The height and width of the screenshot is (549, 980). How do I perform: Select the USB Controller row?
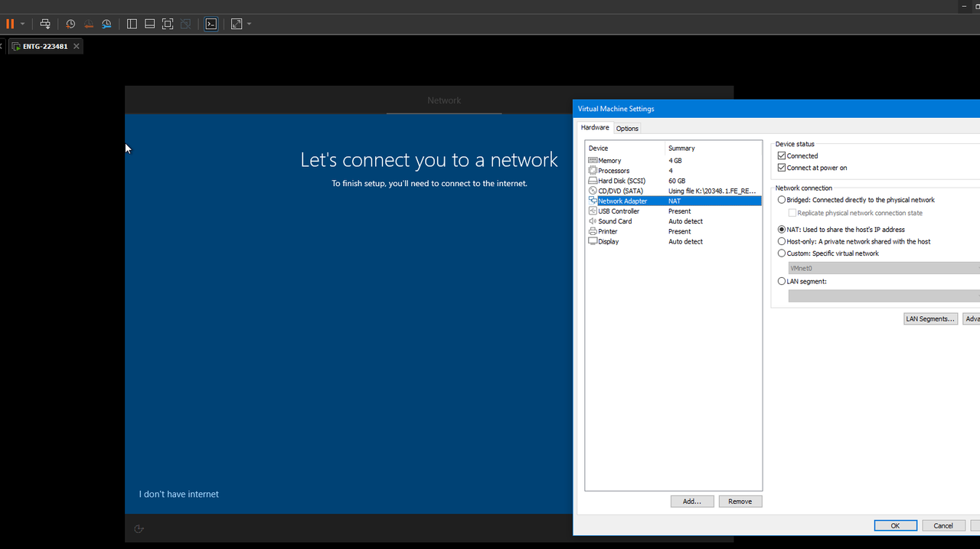point(674,211)
